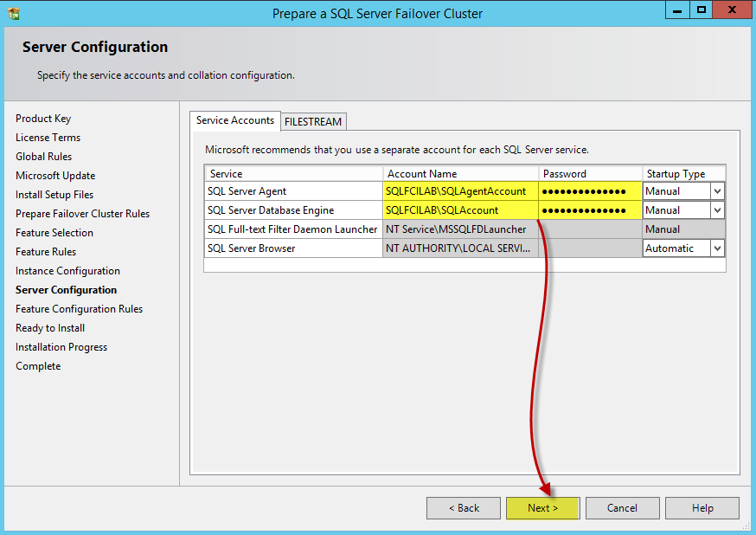756x535 pixels.
Task: Select the SQL Server Agent service cell
Action: 293,191
